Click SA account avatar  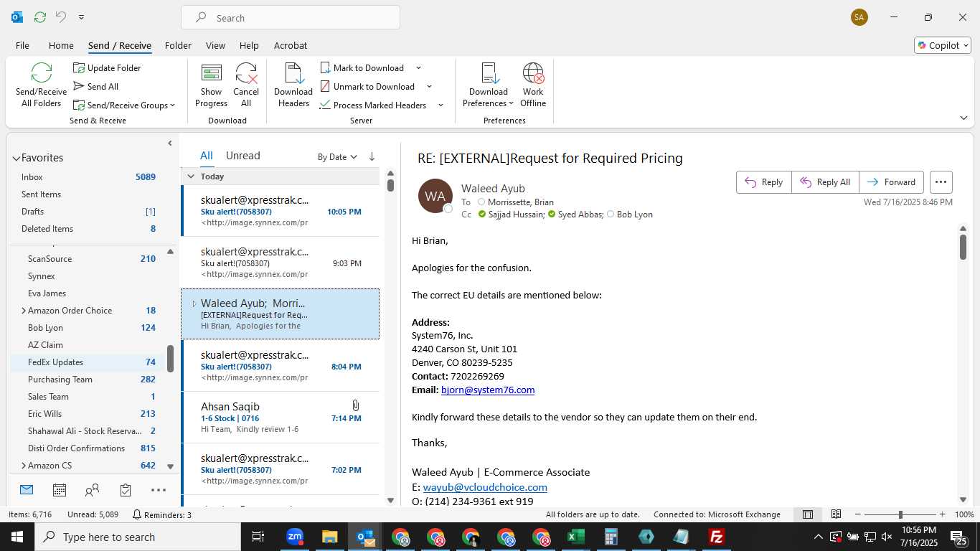(x=859, y=17)
